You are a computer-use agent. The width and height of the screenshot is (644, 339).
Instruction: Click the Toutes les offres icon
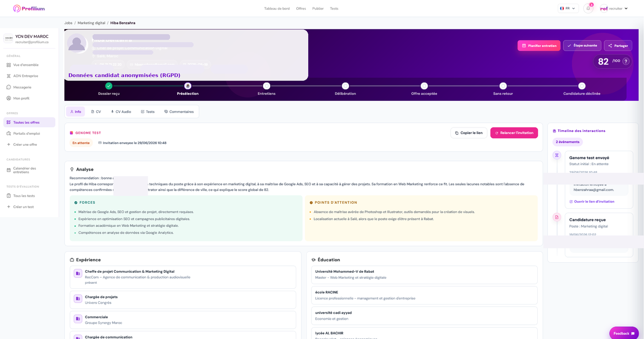(9, 122)
